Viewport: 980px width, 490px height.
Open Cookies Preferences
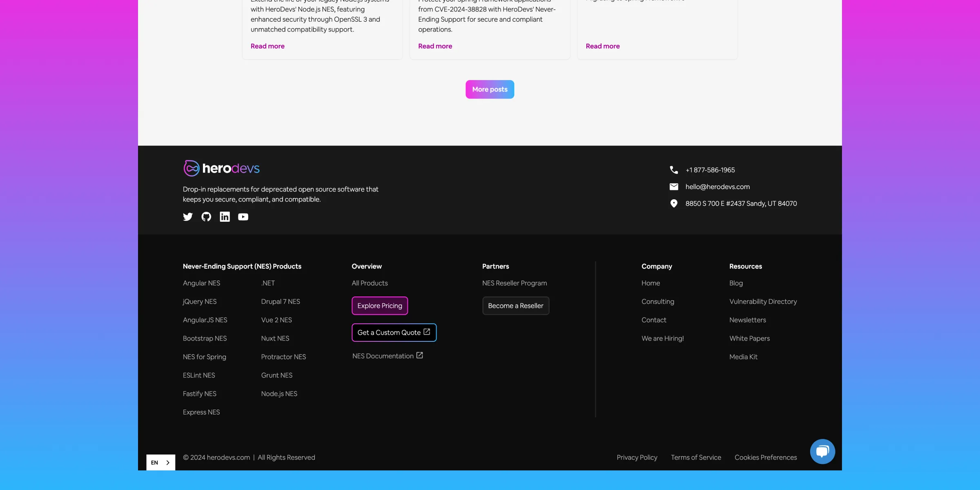766,457
